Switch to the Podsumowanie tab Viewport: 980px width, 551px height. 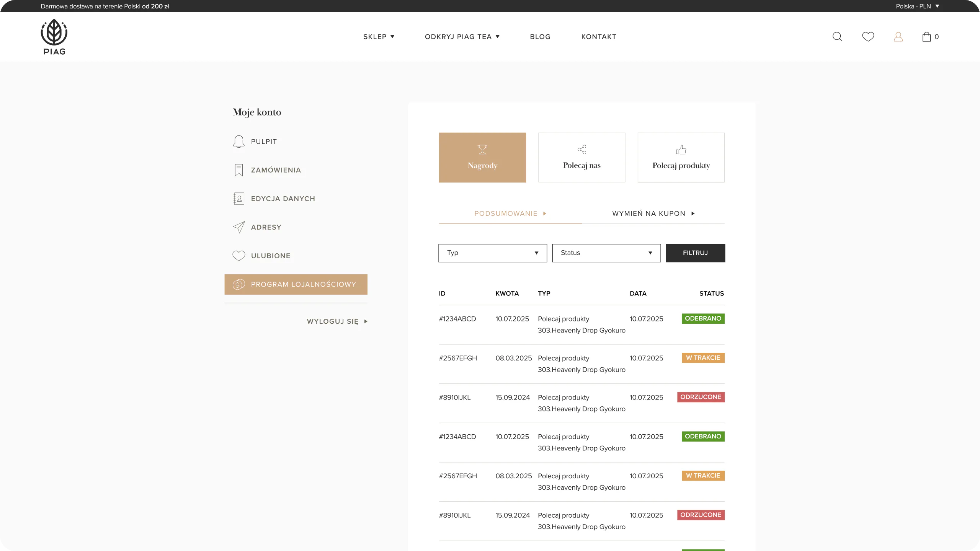coord(510,214)
